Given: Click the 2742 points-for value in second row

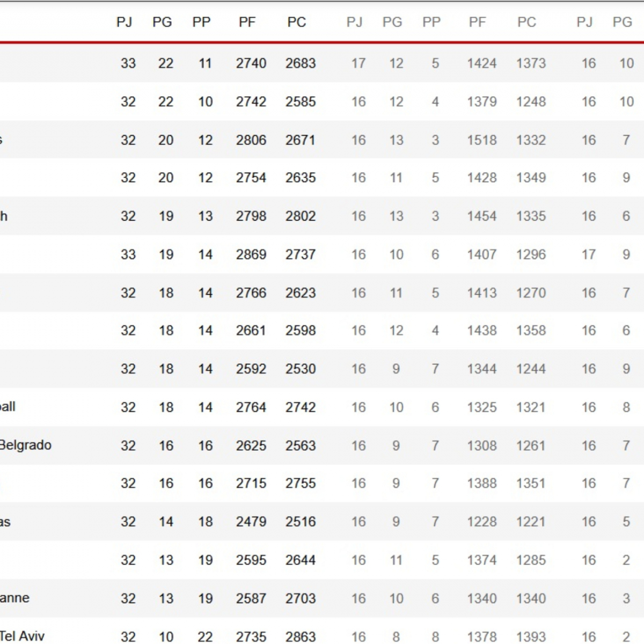Looking at the screenshot, I should [251, 101].
